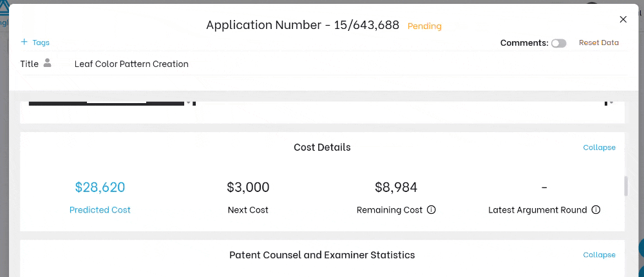Click the plus icon beside Tags

tap(24, 42)
